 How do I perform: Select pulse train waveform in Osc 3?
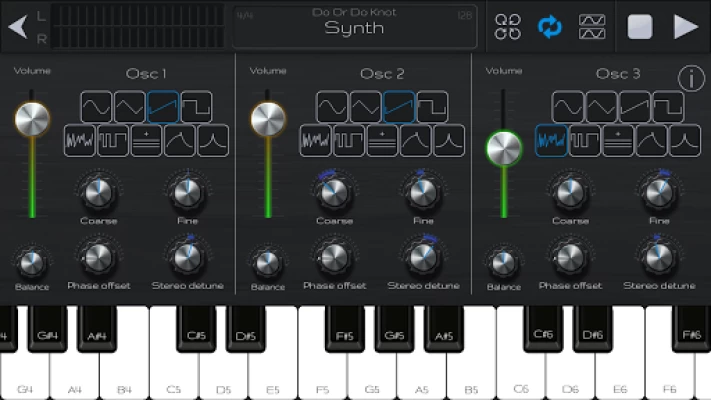coord(584,141)
